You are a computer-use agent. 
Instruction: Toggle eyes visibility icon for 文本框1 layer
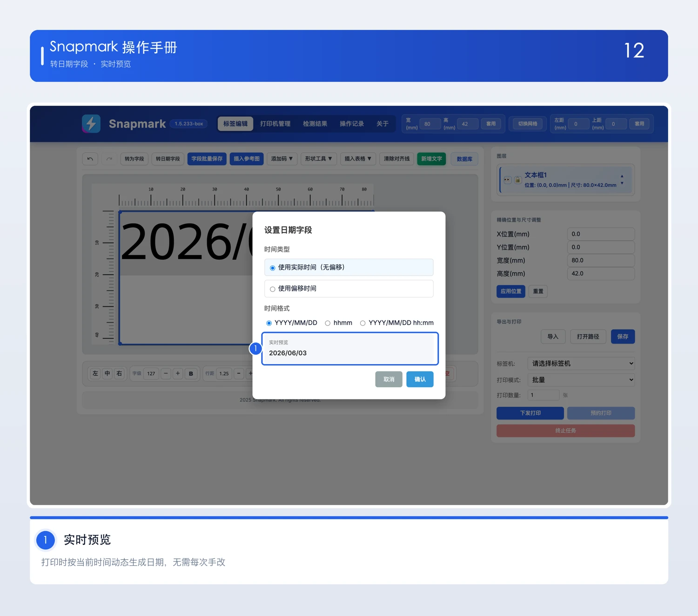tap(508, 180)
